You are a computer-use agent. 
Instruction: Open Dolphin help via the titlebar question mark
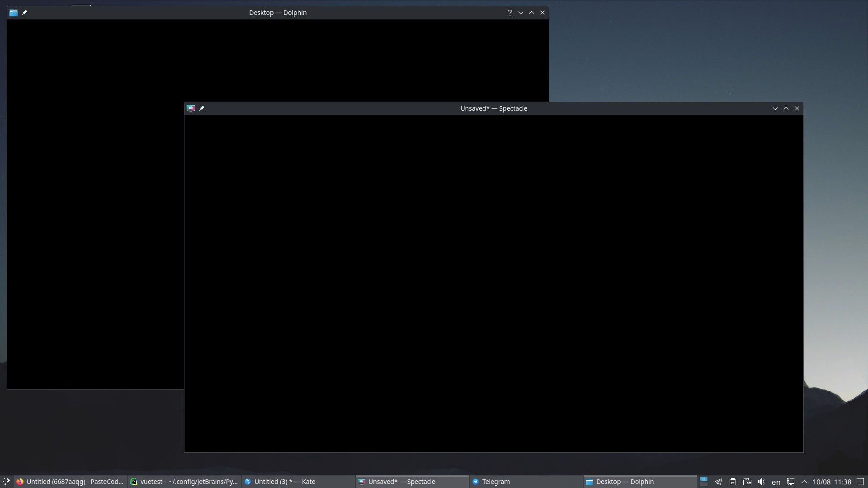510,12
